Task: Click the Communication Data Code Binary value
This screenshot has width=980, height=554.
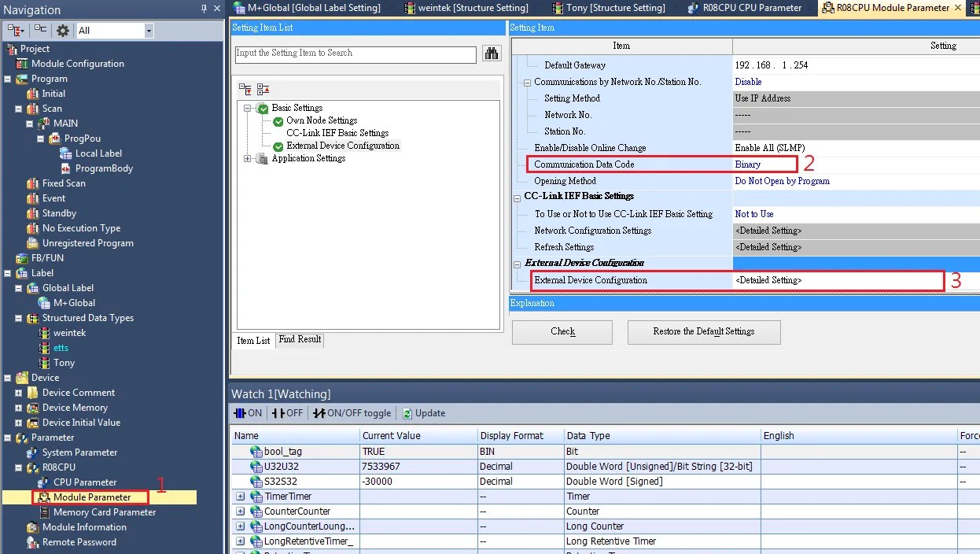Action: [747, 164]
